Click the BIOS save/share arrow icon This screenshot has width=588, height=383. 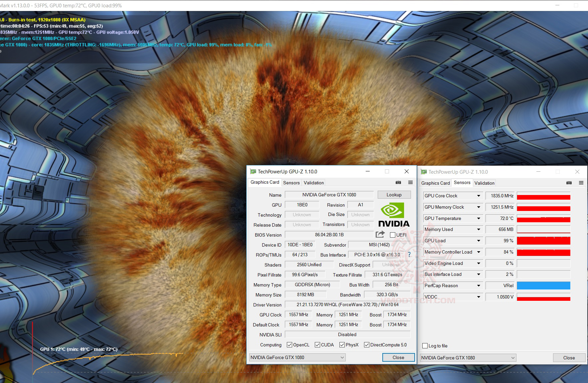click(x=380, y=234)
